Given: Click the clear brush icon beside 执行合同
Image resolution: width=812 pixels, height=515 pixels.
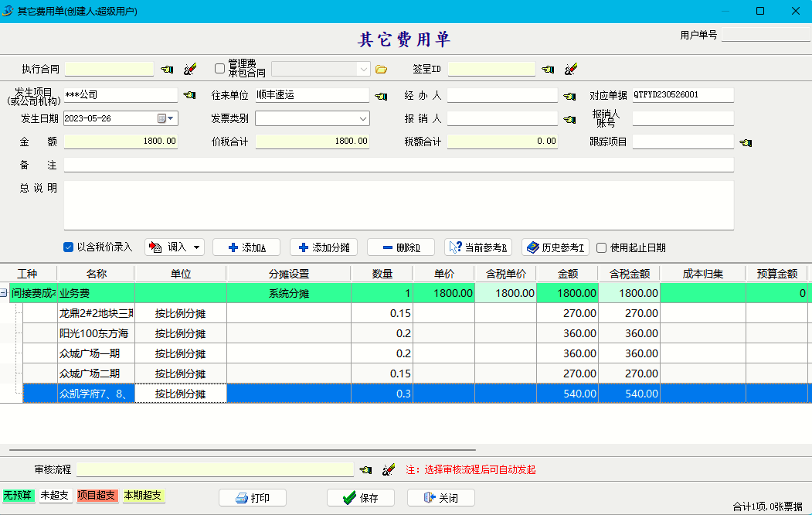Looking at the screenshot, I should [190, 70].
